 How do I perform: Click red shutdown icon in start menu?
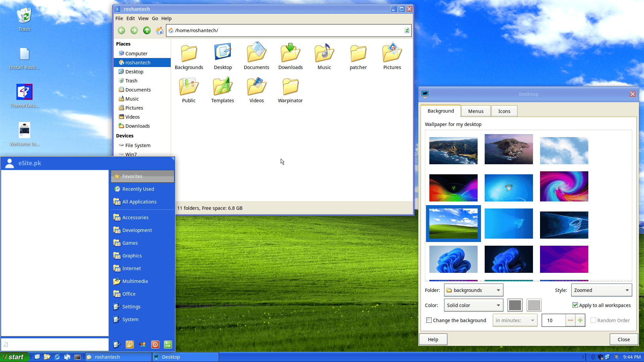click(x=155, y=345)
